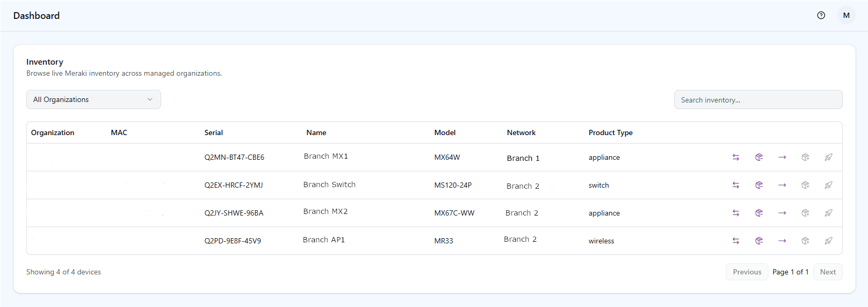Click swap arrows icon in Branch MX2 row
This screenshot has width=868, height=307.
[x=736, y=213]
